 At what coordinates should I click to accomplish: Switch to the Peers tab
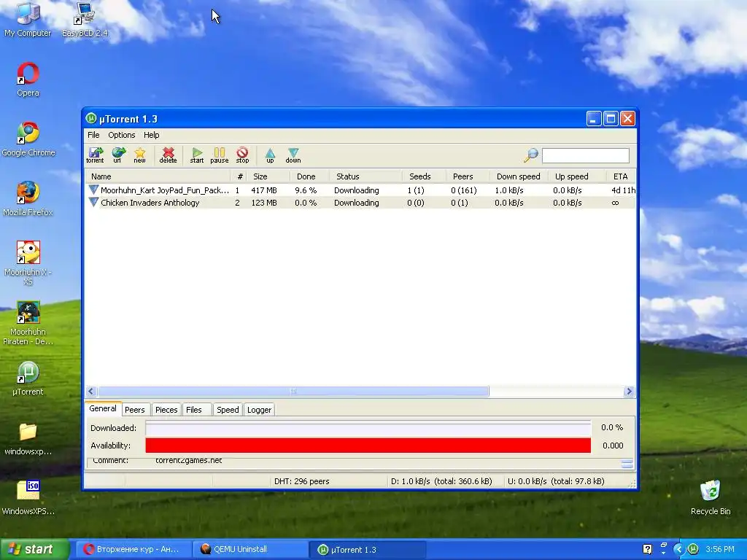[135, 410]
